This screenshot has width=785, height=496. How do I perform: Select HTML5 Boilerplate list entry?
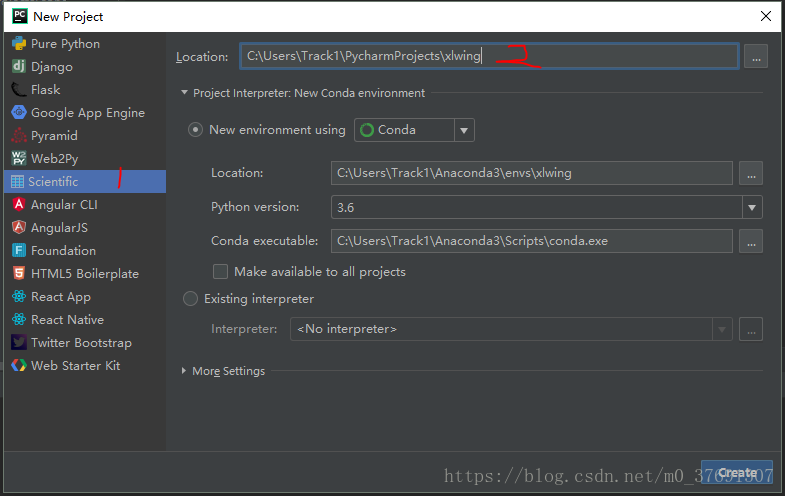pos(85,273)
